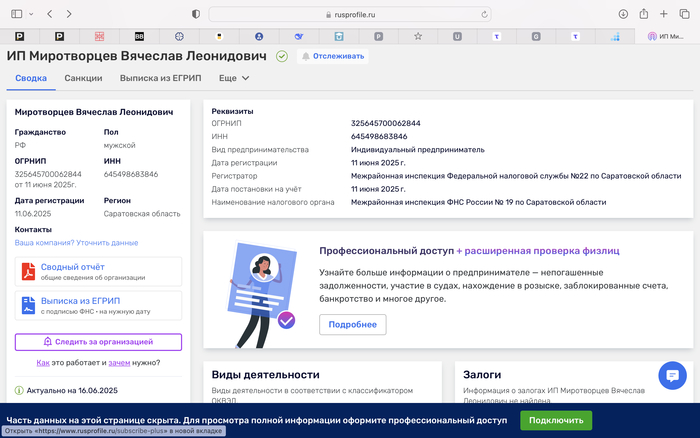Expand the sidebar options chevron
This screenshot has height=438, width=700.
coord(31,14)
